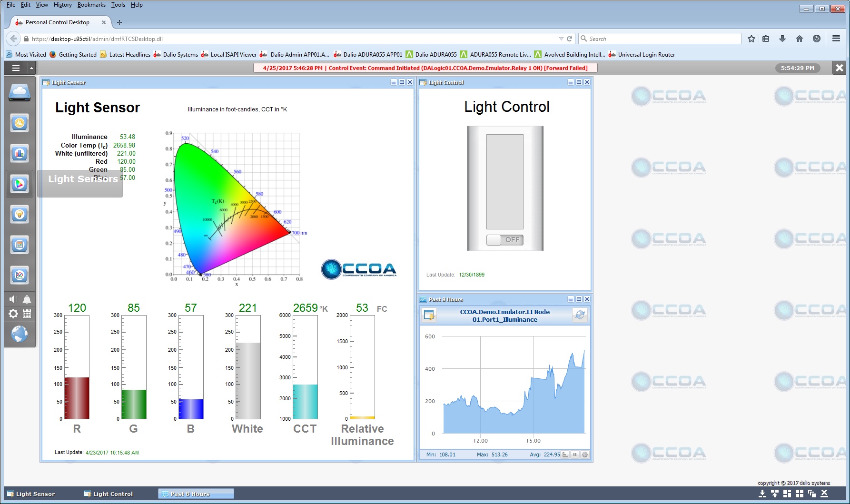Open the alarm bell notifications icon

(x=27, y=299)
